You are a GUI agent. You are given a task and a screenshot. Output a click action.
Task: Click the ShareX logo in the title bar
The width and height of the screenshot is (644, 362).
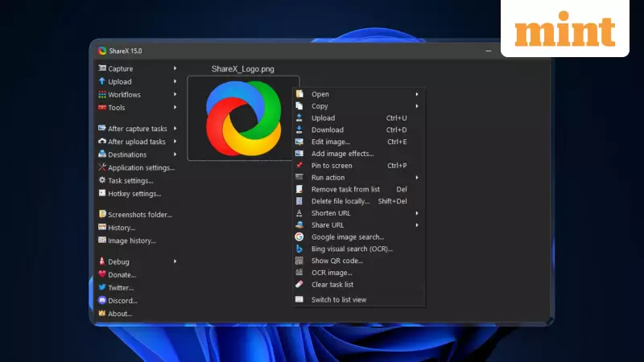coord(102,51)
